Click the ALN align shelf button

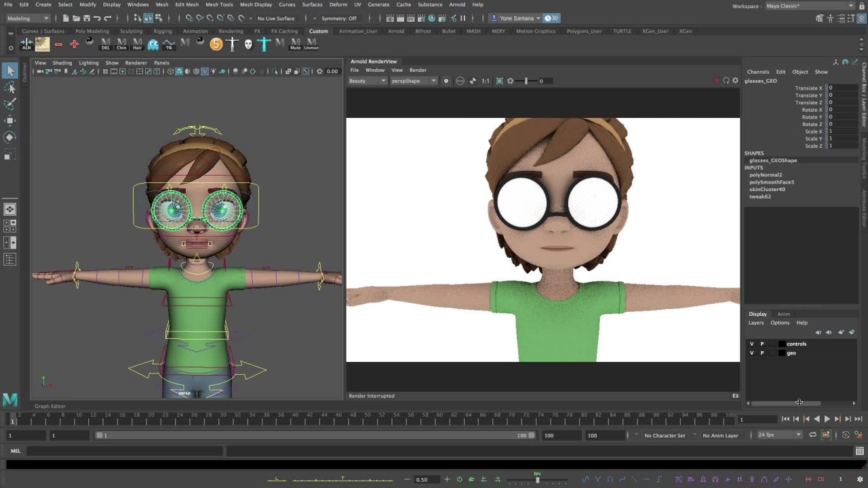point(26,44)
